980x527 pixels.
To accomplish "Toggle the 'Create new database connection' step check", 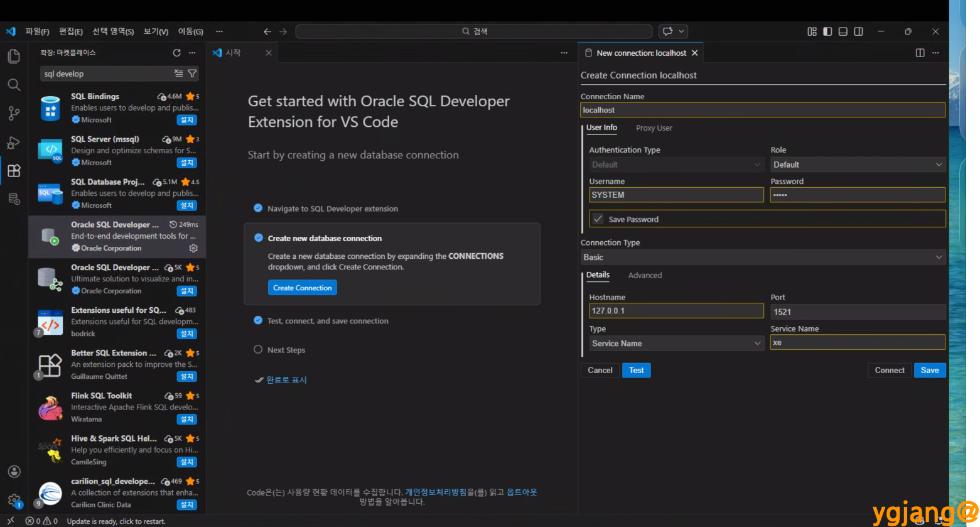I will [258, 237].
